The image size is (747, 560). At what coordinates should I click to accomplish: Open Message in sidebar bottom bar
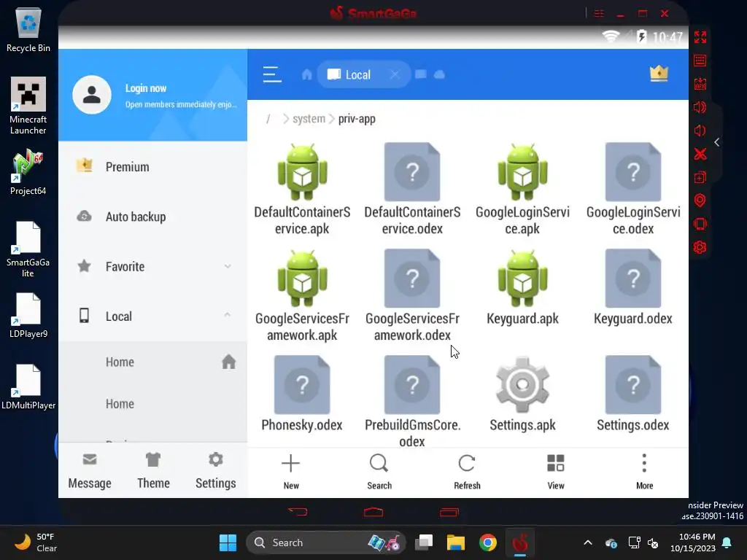90,470
